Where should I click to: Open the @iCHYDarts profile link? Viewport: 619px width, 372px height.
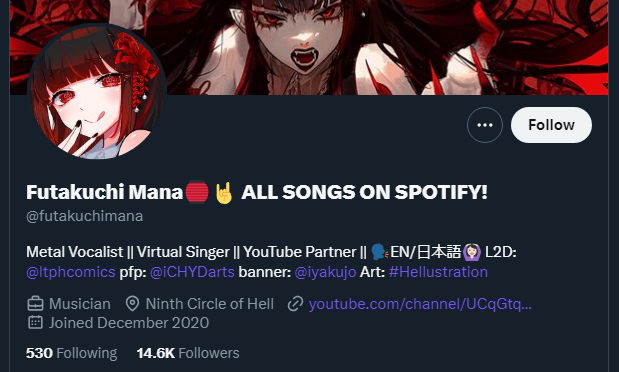tap(192, 272)
